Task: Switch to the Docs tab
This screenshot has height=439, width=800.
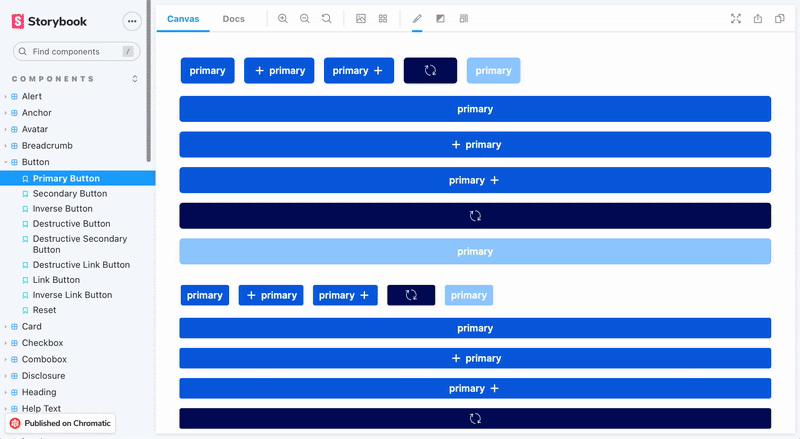Action: coord(233,19)
